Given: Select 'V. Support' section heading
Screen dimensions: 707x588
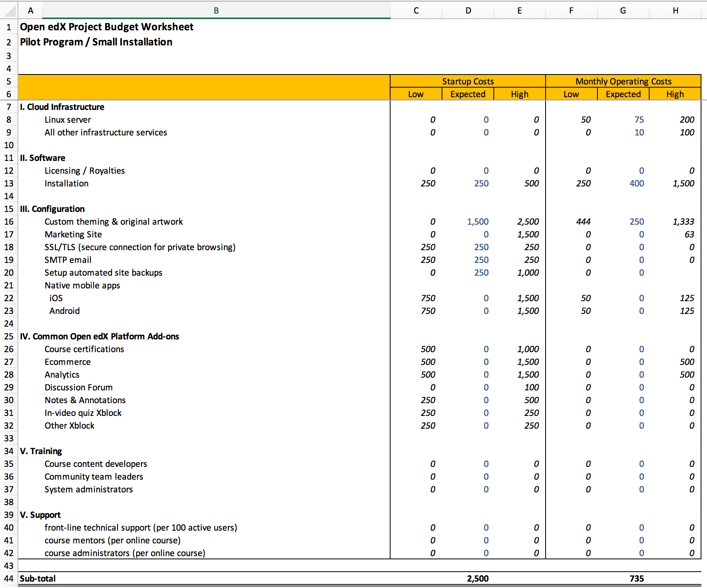Looking at the screenshot, I should (x=40, y=515).
